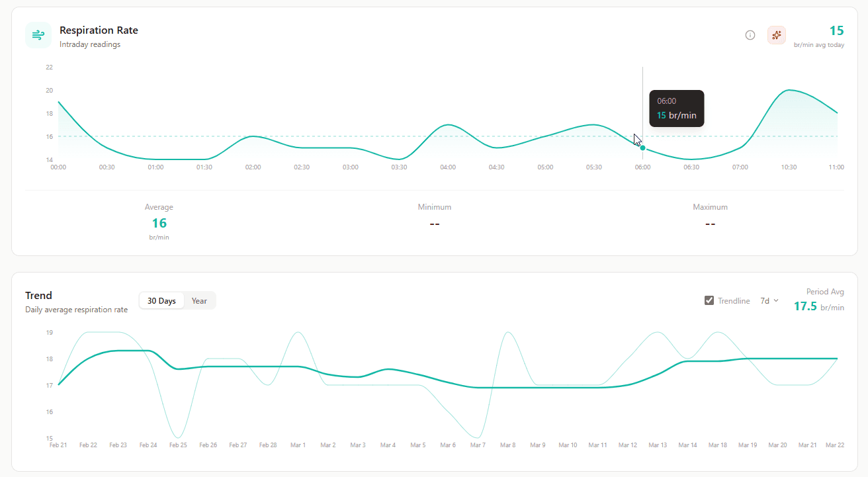Select the 30 Days tab
The image size is (868, 477).
(161, 300)
